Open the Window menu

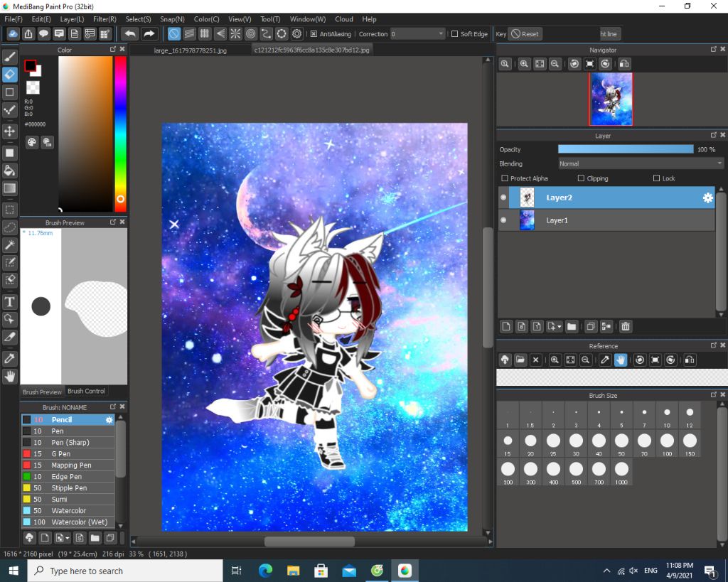(308, 19)
